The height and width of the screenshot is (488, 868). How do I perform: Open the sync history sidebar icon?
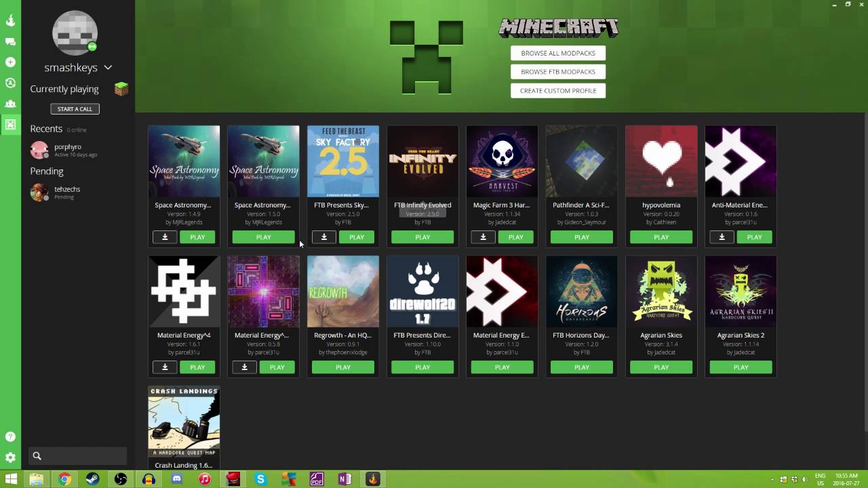pos(10,83)
